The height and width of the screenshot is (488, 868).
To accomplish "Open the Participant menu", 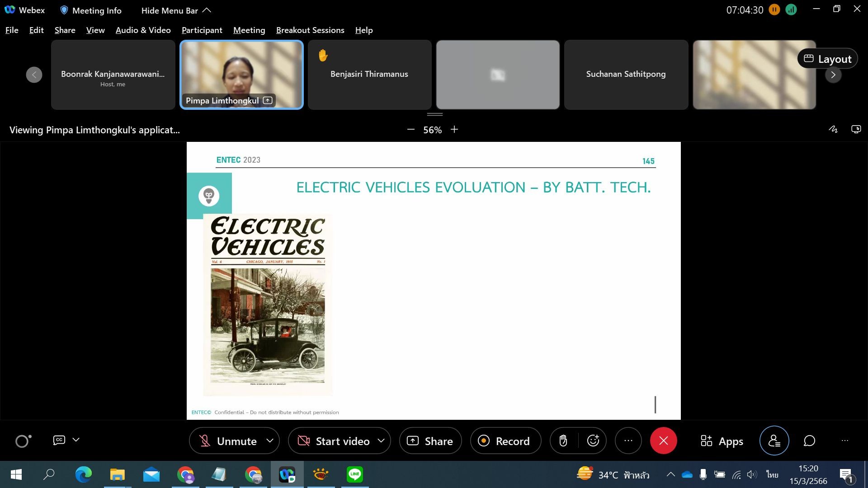I will click(x=202, y=30).
